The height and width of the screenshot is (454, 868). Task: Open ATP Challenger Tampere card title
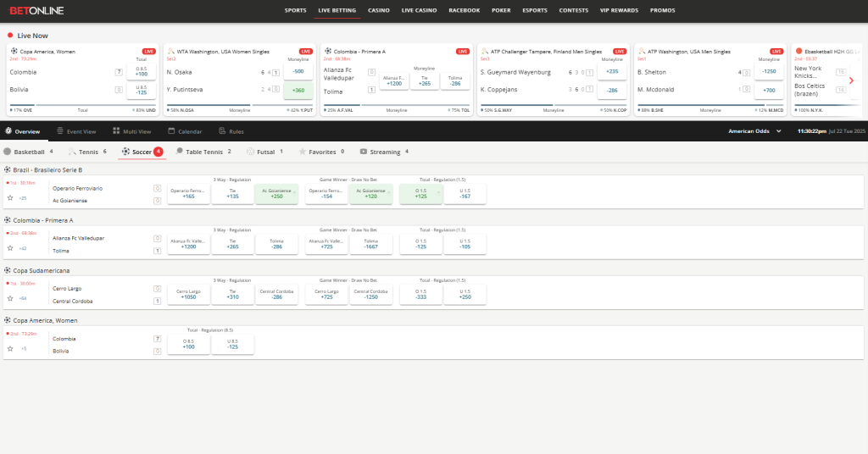(x=547, y=52)
